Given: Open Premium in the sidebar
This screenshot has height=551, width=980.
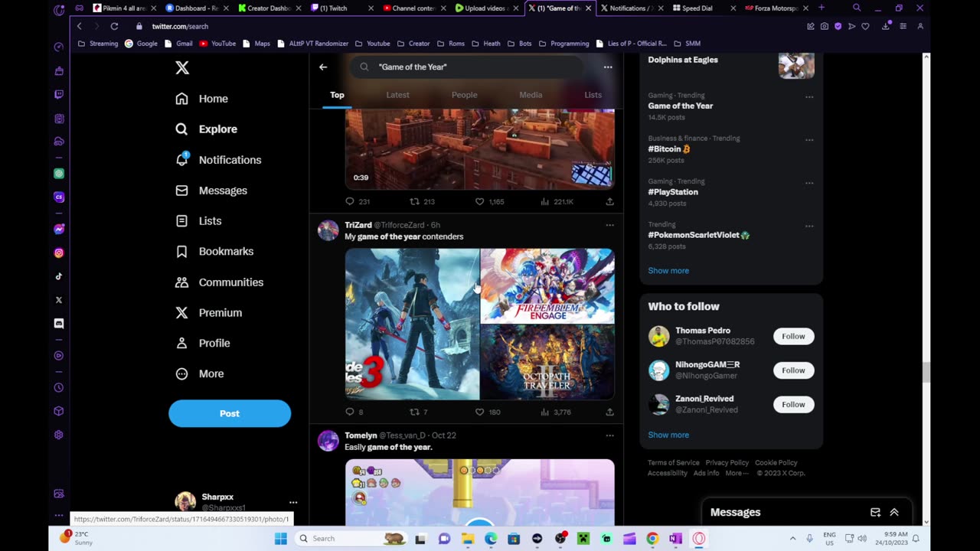Looking at the screenshot, I should 209,313.
